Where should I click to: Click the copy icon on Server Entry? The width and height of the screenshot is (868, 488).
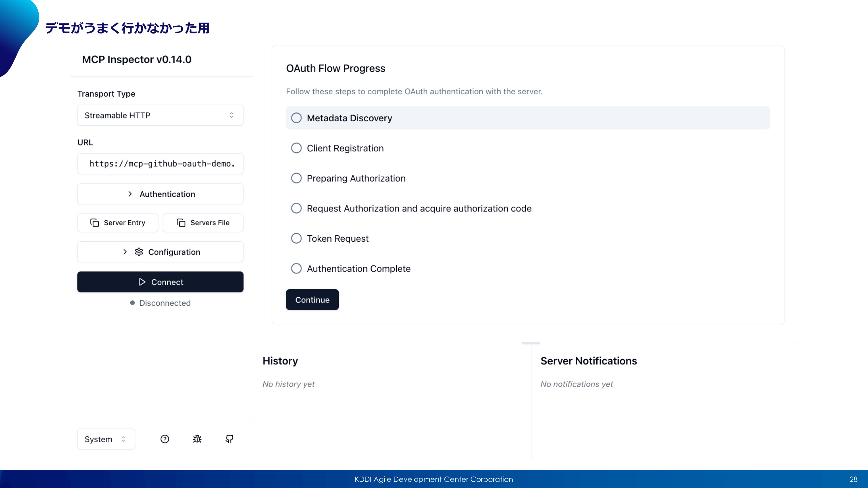[95, 223]
